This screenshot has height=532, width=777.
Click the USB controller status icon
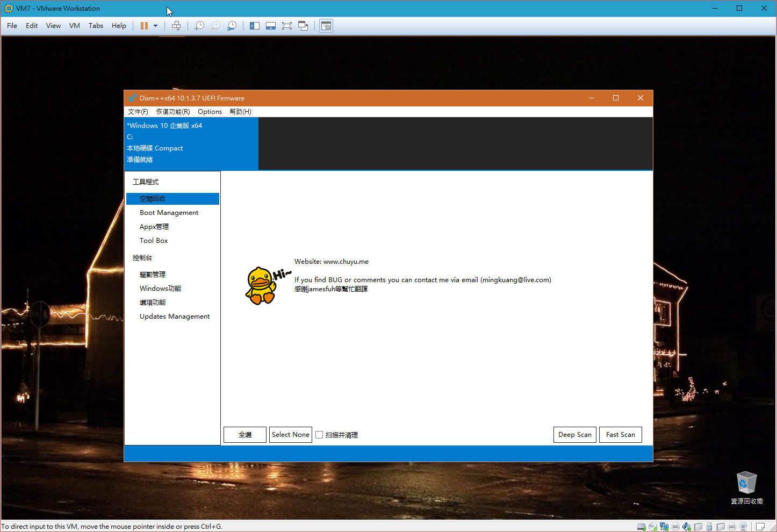709,527
